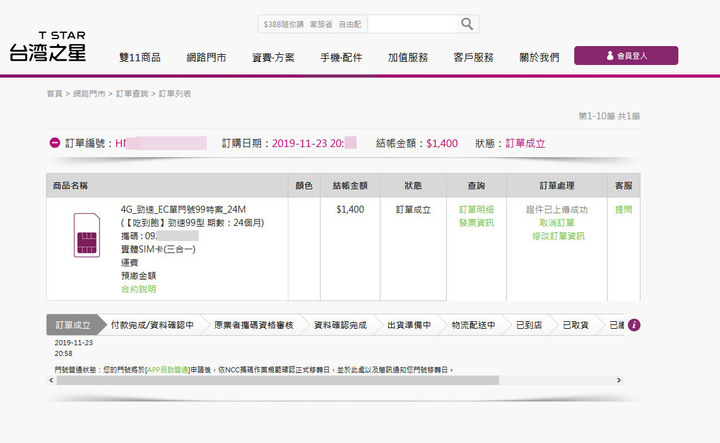Select the 已到店 progress step

coord(529,325)
